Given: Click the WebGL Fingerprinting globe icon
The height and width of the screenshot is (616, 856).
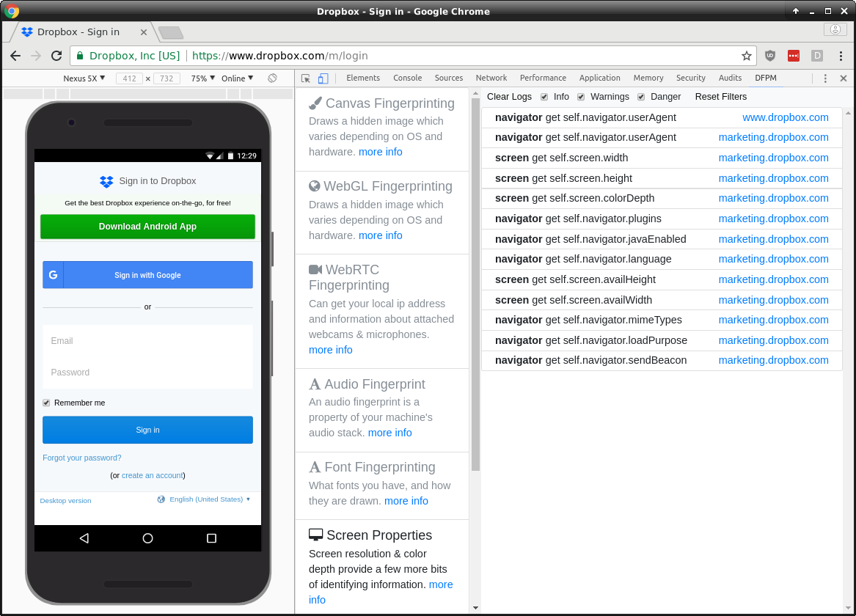Looking at the screenshot, I should pyautogui.click(x=315, y=186).
